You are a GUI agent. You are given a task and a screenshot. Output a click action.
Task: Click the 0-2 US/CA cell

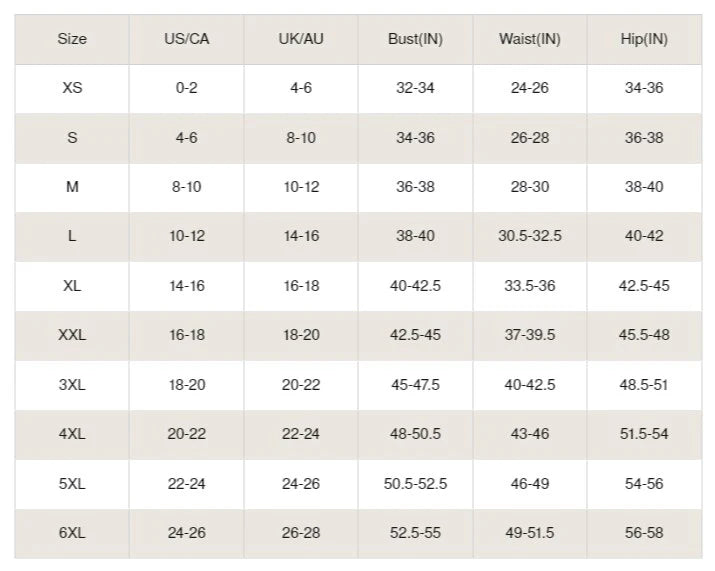tap(186, 88)
